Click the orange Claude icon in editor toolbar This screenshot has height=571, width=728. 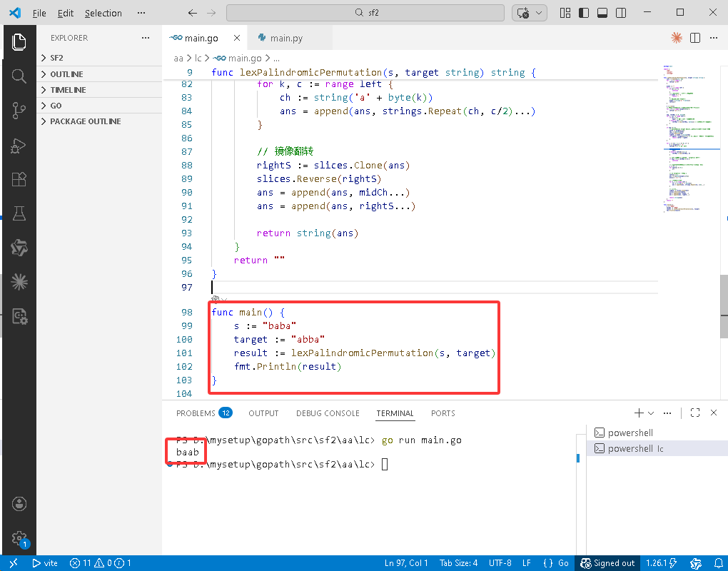[x=677, y=38]
